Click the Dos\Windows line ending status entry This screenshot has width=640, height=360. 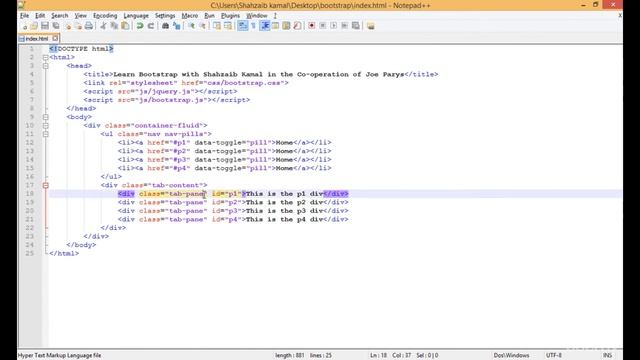pos(511,355)
